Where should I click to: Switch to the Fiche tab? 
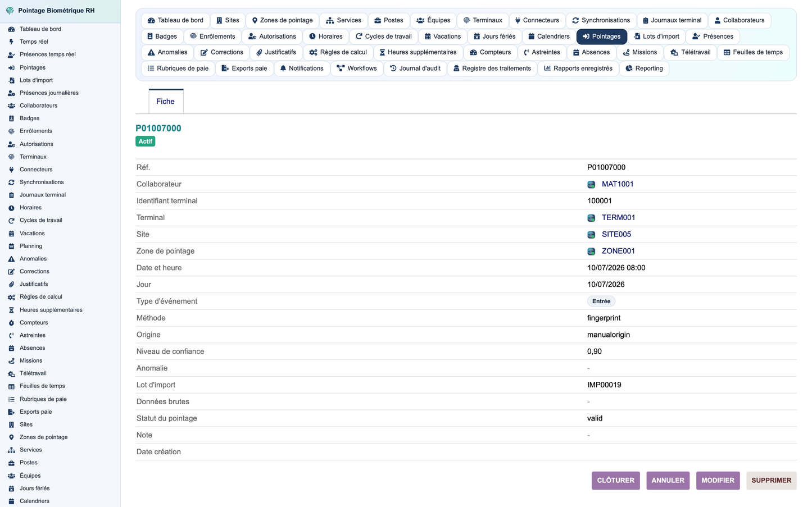(x=166, y=102)
